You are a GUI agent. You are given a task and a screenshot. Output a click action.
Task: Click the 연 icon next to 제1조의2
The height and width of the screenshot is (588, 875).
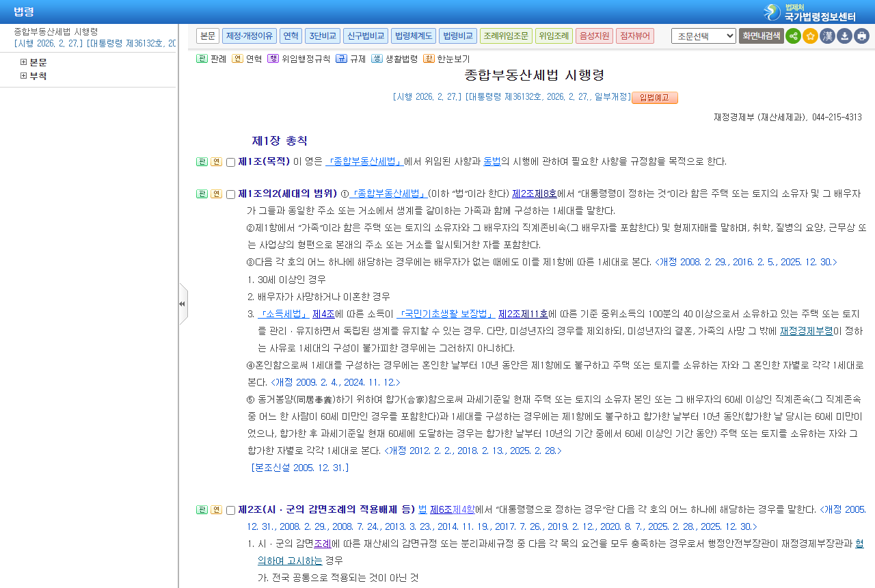[216, 194]
